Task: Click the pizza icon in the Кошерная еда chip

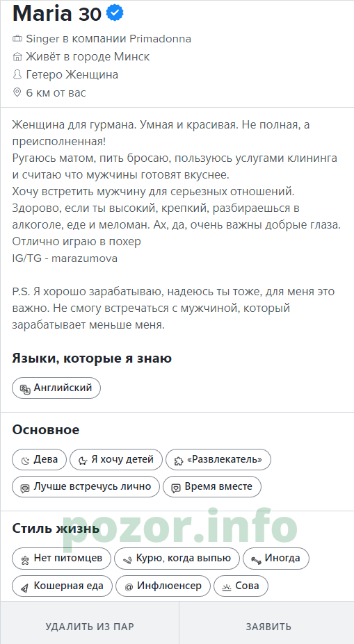Action: 26,587
